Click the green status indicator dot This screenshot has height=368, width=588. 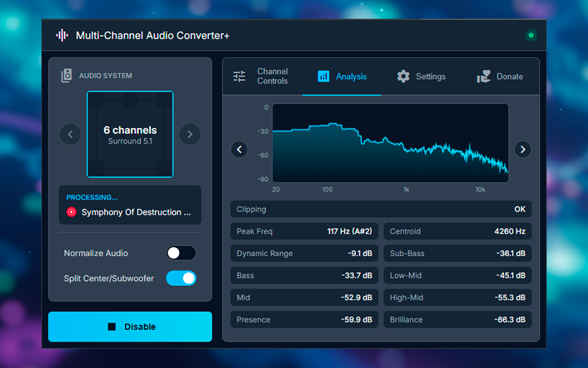531,35
